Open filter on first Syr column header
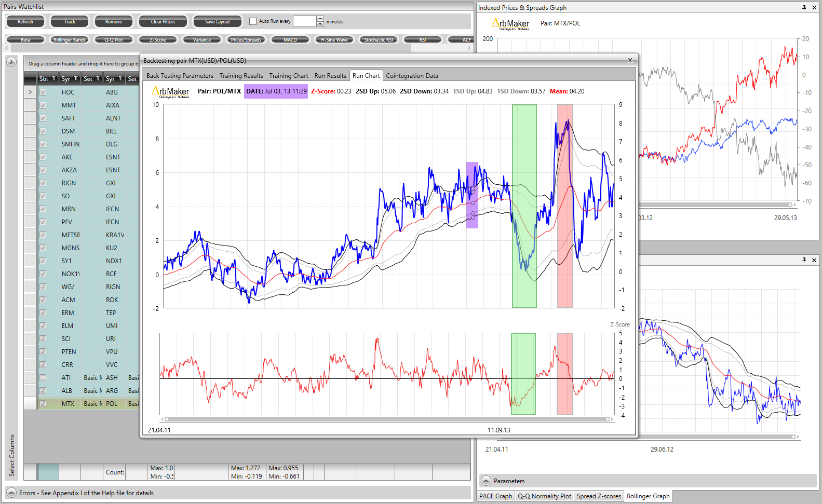 tap(76, 79)
